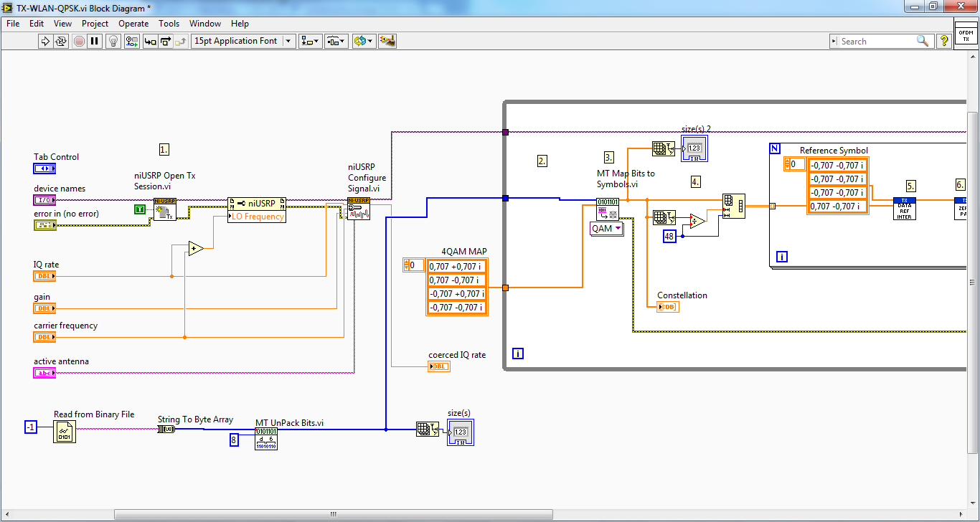Open the Edit menu
This screenshot has height=522, width=980.
(37, 24)
